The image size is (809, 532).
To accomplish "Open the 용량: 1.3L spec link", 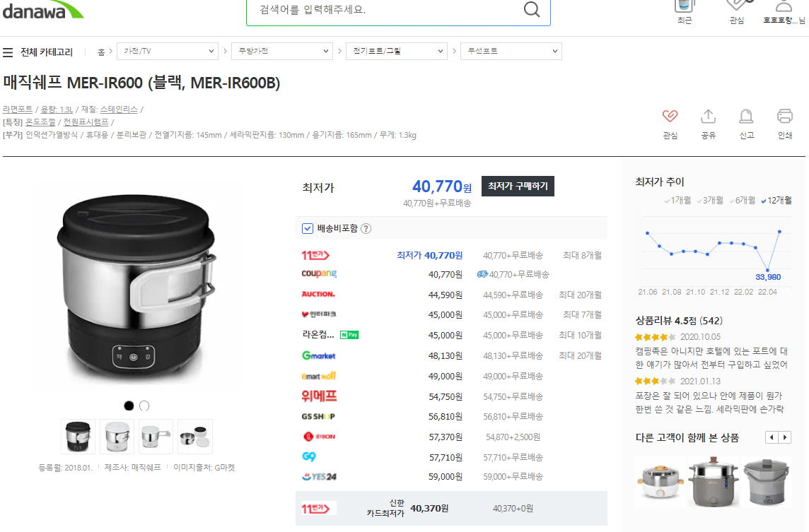I will pos(57,110).
